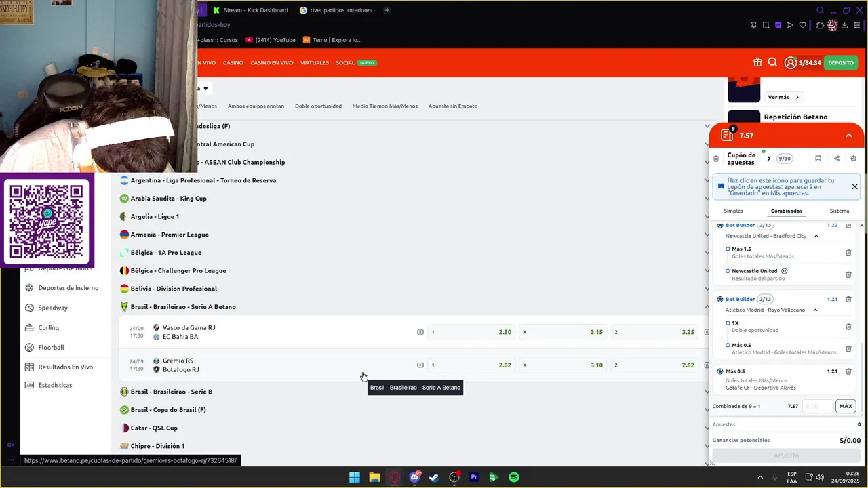Select Ambos equipos anotan market
Viewport: 868px width, 488px height.
(x=256, y=106)
